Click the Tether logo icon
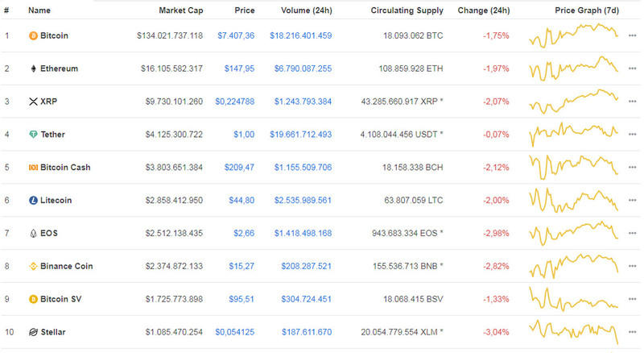This screenshot has width=644, height=353. coord(33,135)
